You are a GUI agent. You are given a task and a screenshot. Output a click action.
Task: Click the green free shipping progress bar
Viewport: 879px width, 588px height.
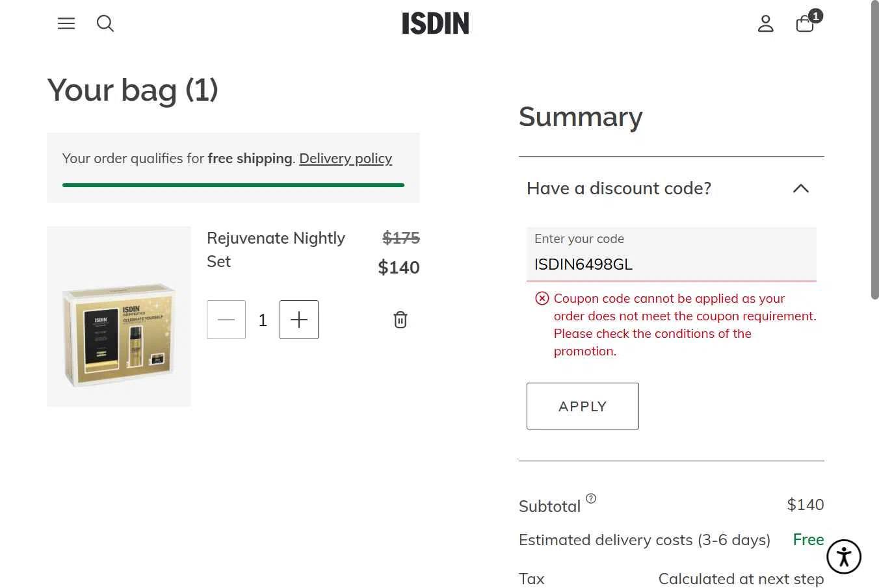[233, 185]
